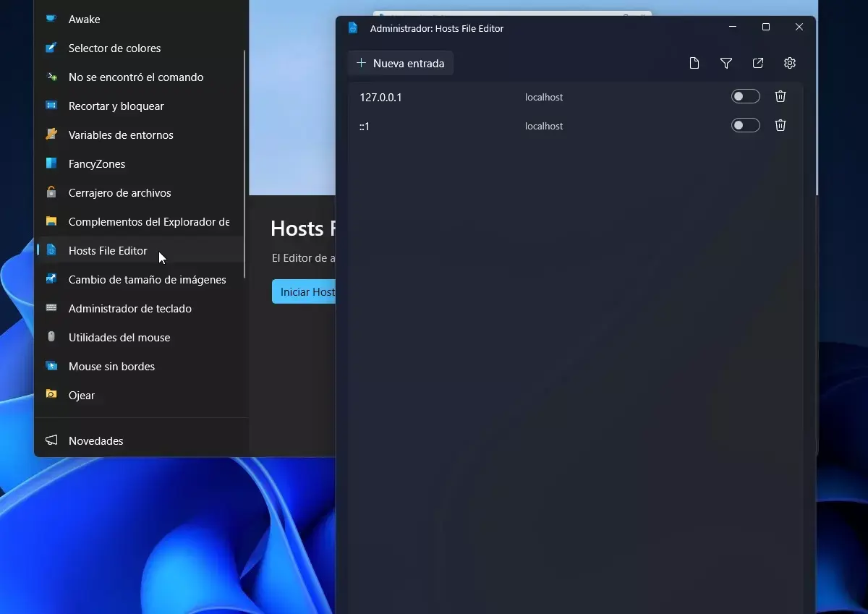Image resolution: width=868 pixels, height=614 pixels.
Task: Open Novedades at sidebar bottom
Action: click(x=95, y=441)
